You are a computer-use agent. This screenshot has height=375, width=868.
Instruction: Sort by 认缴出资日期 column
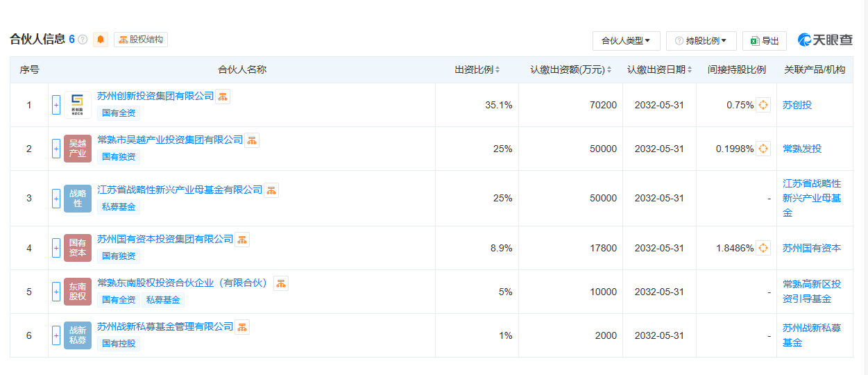coord(659,69)
